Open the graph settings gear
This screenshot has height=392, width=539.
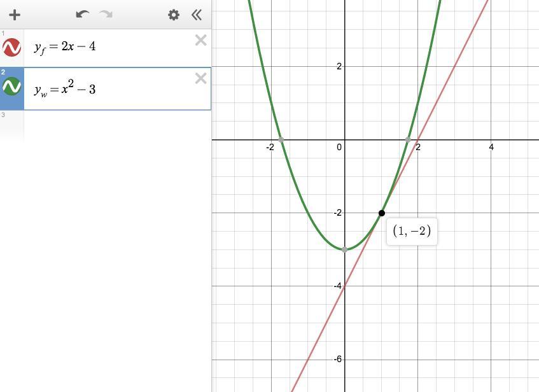(x=174, y=15)
